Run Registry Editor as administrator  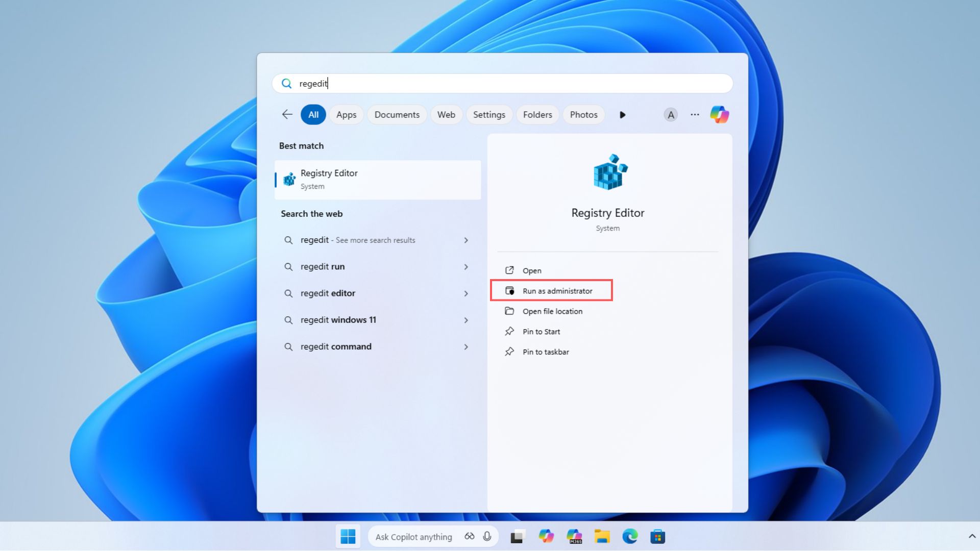552,290
